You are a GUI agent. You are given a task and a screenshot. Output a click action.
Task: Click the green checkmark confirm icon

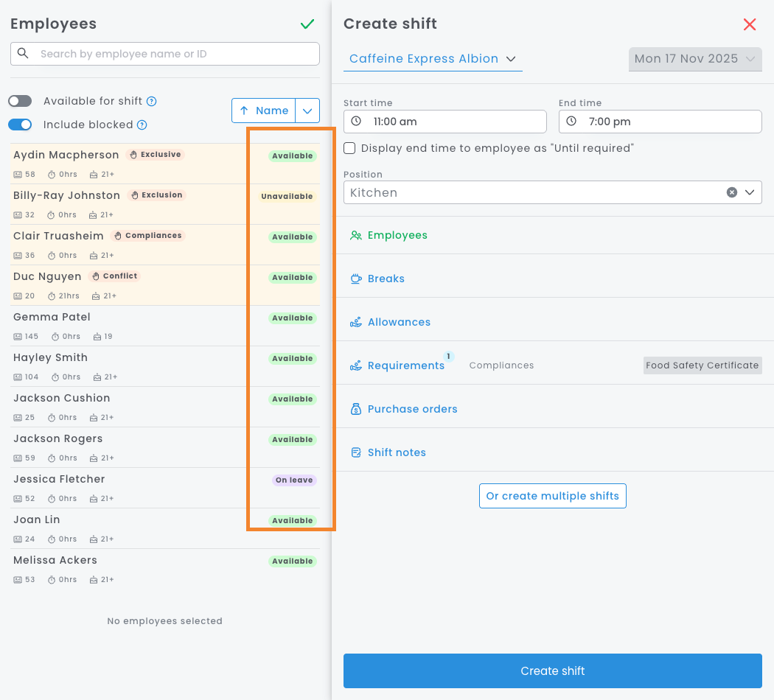tap(307, 24)
